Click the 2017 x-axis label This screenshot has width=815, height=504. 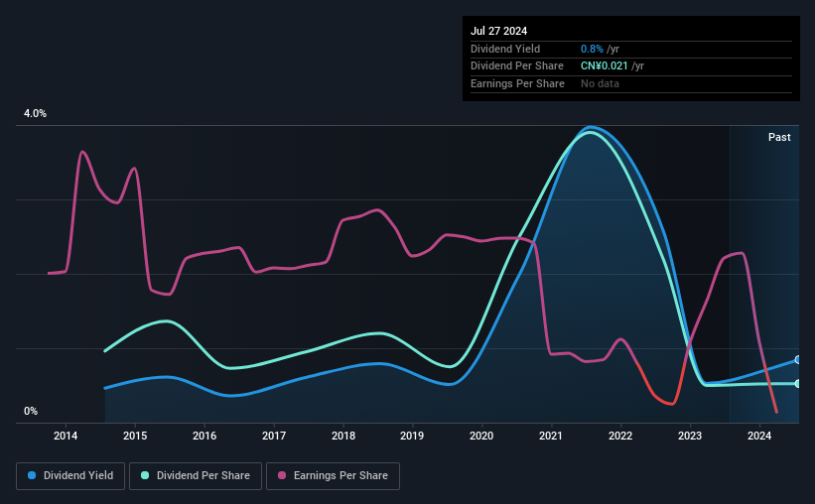(x=274, y=436)
